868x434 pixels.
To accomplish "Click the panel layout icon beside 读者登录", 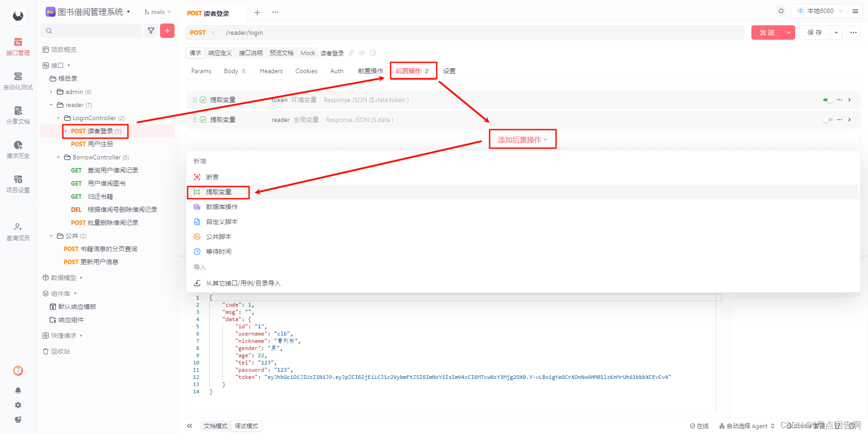I will click(x=373, y=53).
